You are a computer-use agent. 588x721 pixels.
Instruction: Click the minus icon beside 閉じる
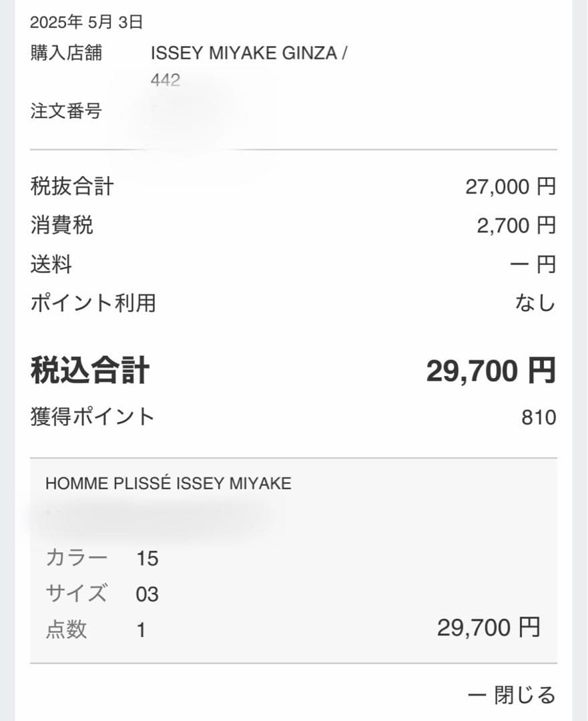click(x=477, y=696)
